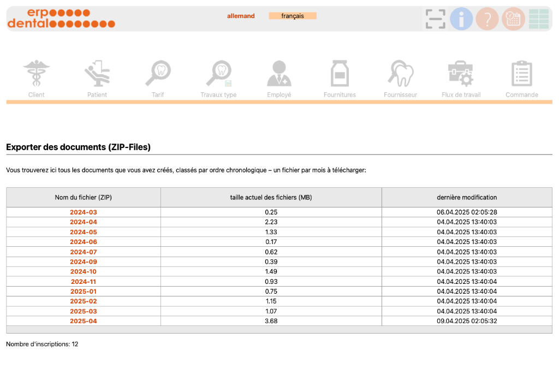Viewport: 559px width, 392px height.
Task: Click the file size value 3.68
Action: (x=271, y=321)
